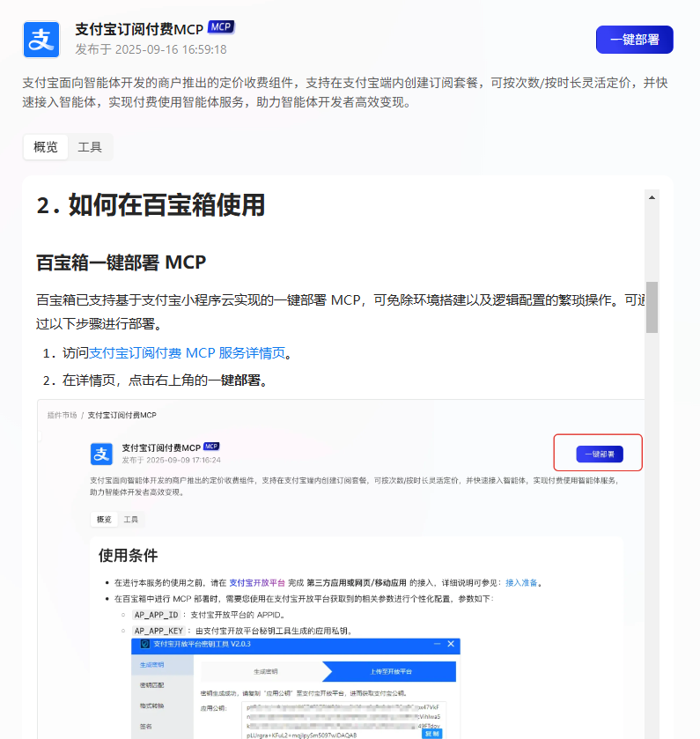Select 格式转换 in the key tool sidebar
Image resolution: width=700 pixels, height=739 pixels.
point(151,706)
